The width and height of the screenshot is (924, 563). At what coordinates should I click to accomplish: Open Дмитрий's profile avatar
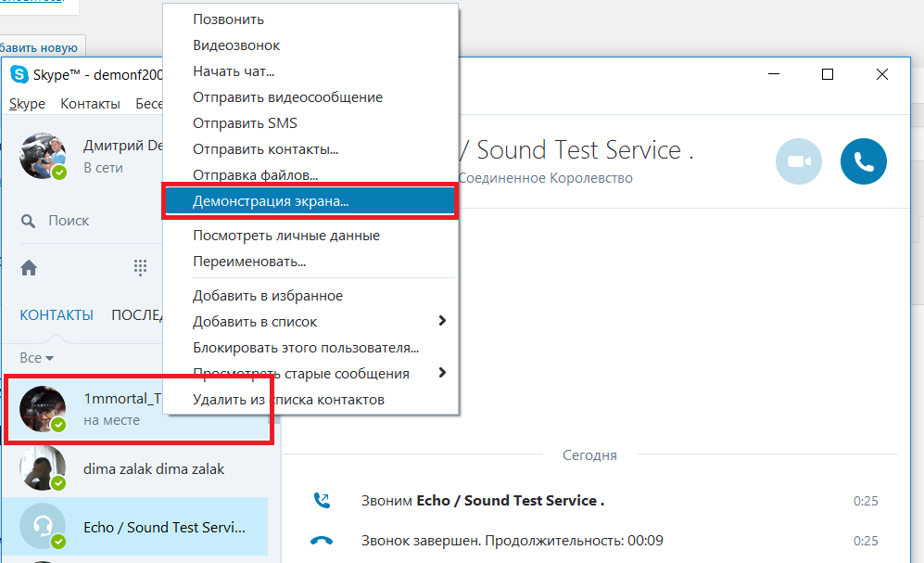43,156
